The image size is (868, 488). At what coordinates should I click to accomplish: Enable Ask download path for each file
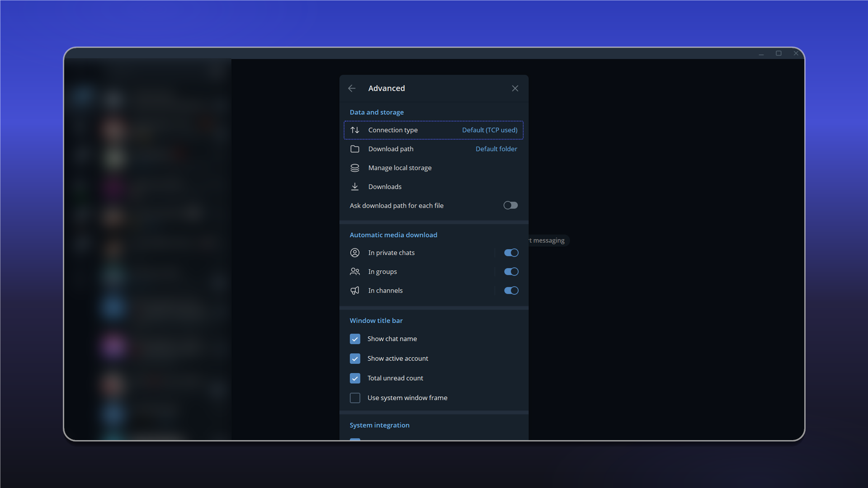click(510, 206)
